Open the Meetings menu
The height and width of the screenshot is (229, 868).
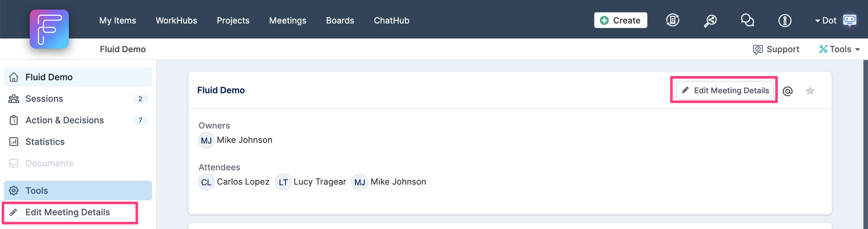(x=287, y=21)
